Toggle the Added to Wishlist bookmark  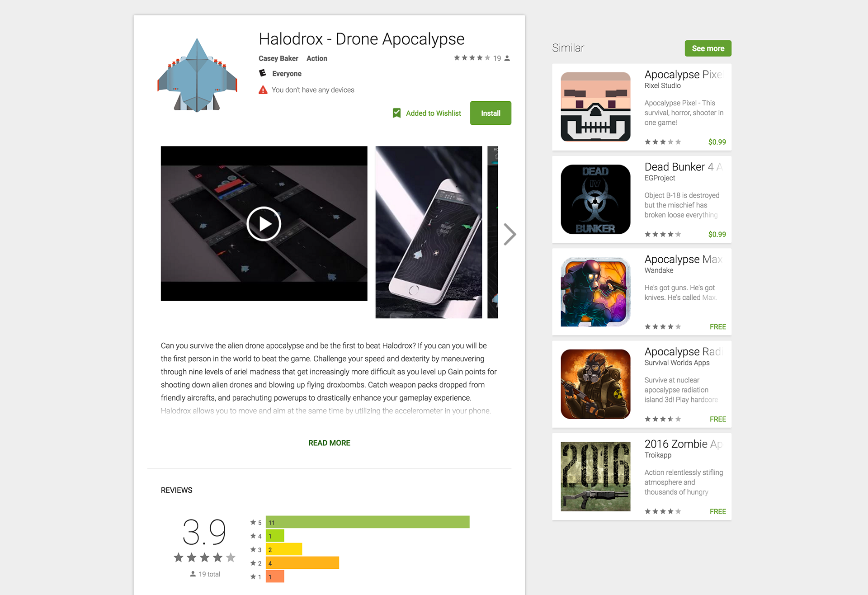coord(396,113)
